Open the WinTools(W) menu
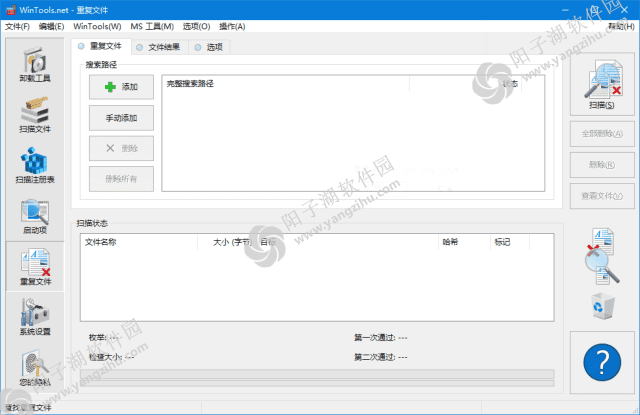The image size is (640, 415). 97,27
